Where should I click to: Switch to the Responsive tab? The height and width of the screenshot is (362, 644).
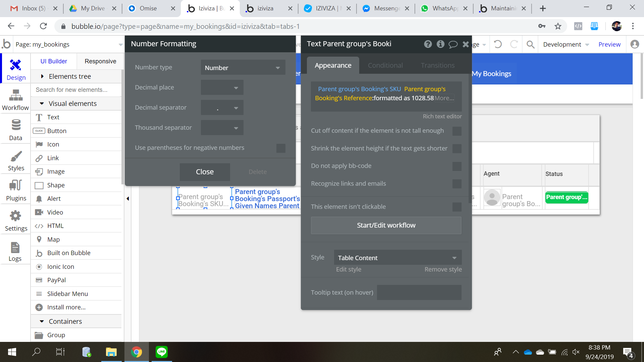[100, 61]
